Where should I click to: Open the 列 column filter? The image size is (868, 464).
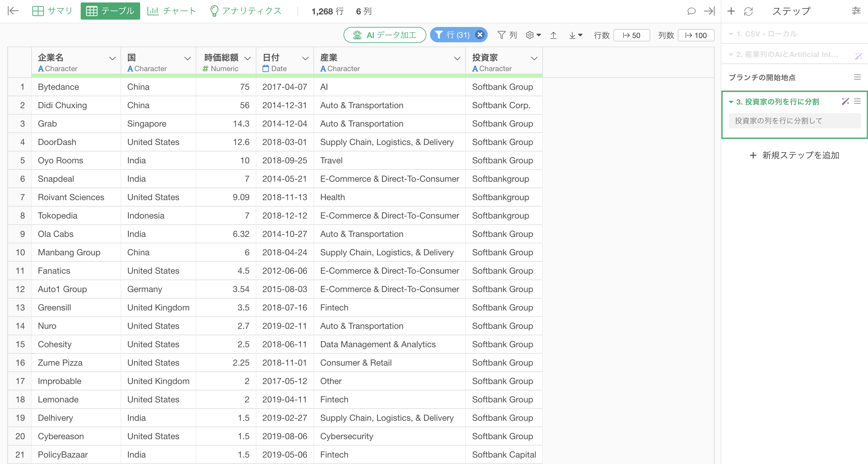(507, 35)
